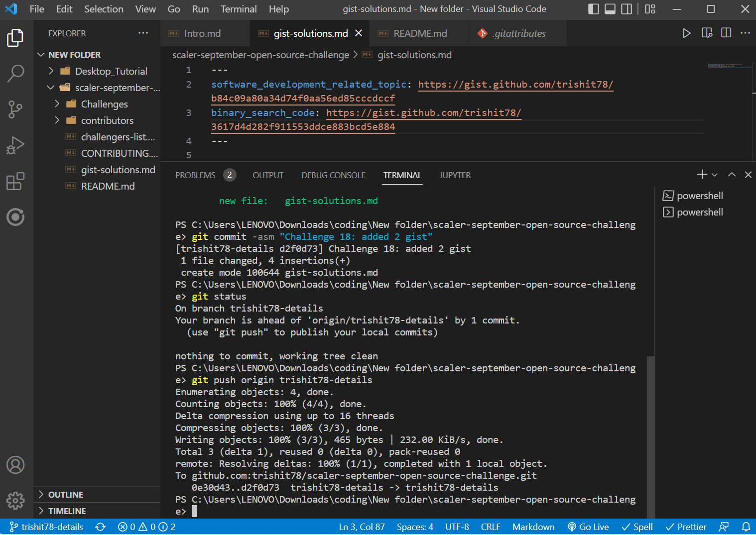
Task: Toggle the primary sidebar layout button
Action: click(x=593, y=9)
